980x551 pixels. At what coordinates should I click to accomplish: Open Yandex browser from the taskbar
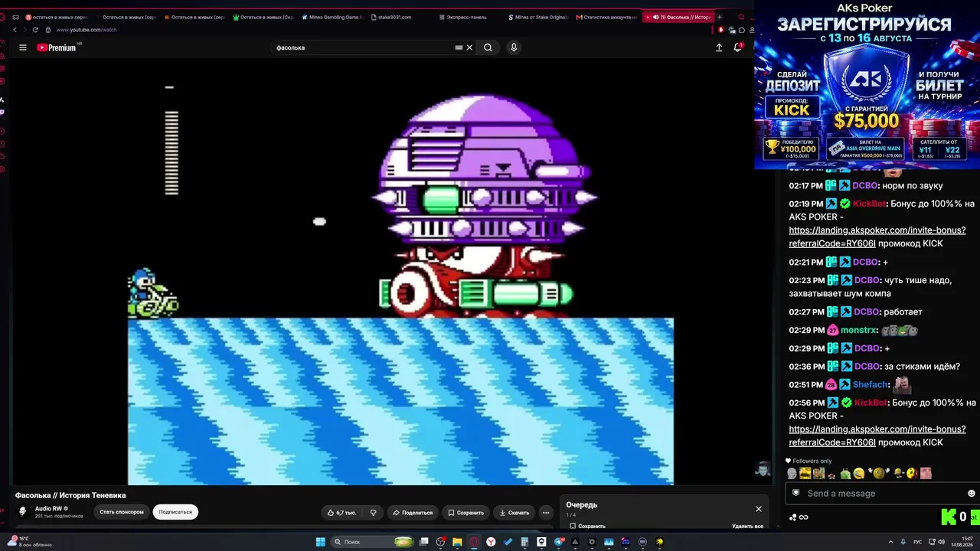pyautogui.click(x=491, y=542)
